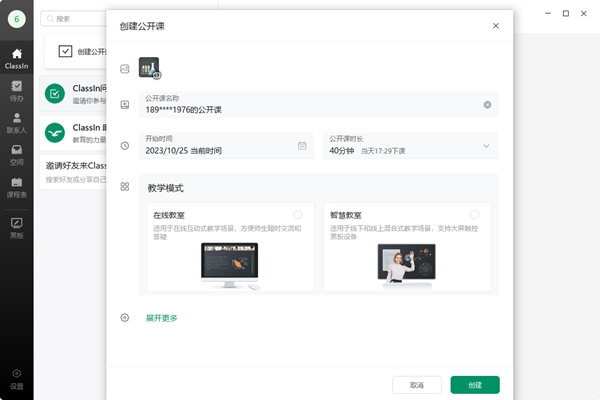The image size is (600, 400).
Task: Close the ClassIn main window
Action: [x=584, y=13]
